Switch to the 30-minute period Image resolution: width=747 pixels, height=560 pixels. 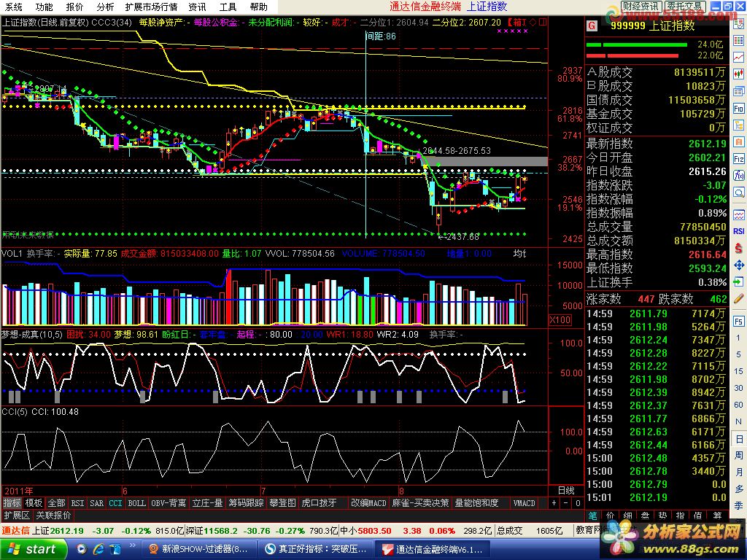(x=739, y=388)
